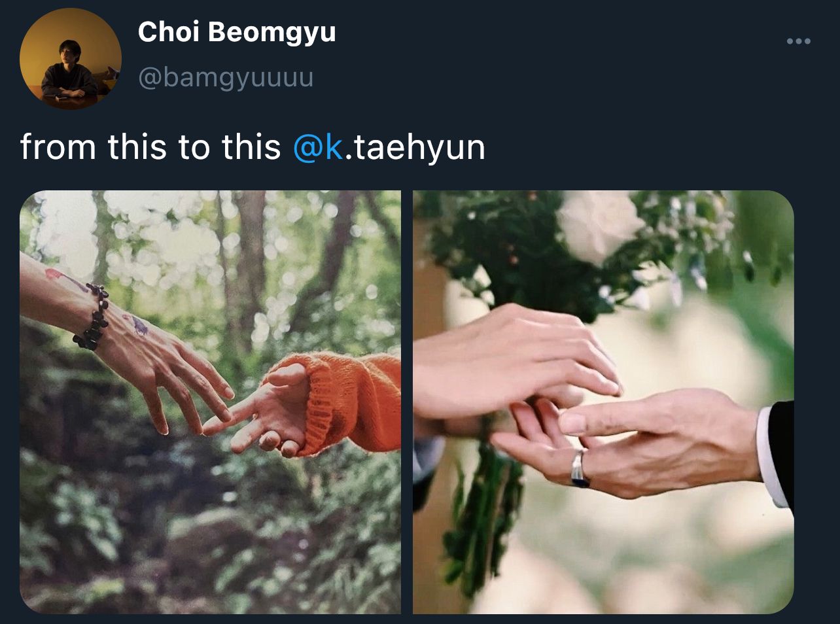Screen dimensions: 840x624
Task: Open the left forest hands photo
Action: (x=210, y=402)
